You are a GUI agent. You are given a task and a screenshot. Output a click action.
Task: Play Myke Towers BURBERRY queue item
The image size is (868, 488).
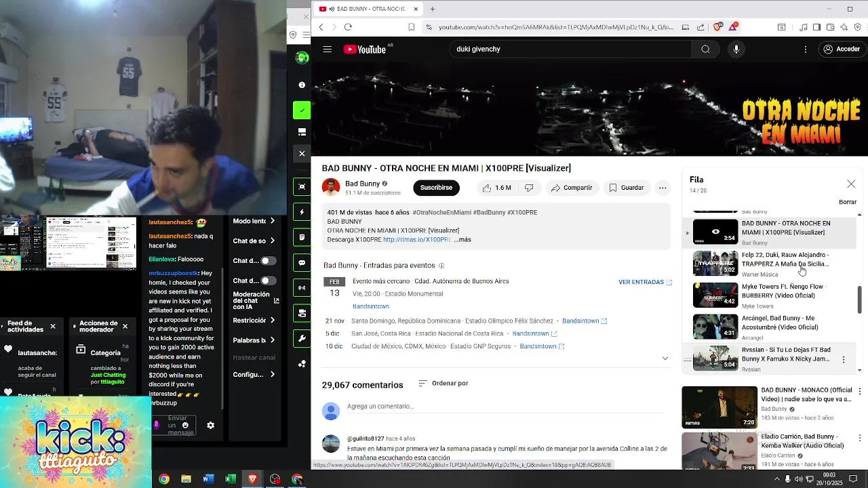(769, 295)
